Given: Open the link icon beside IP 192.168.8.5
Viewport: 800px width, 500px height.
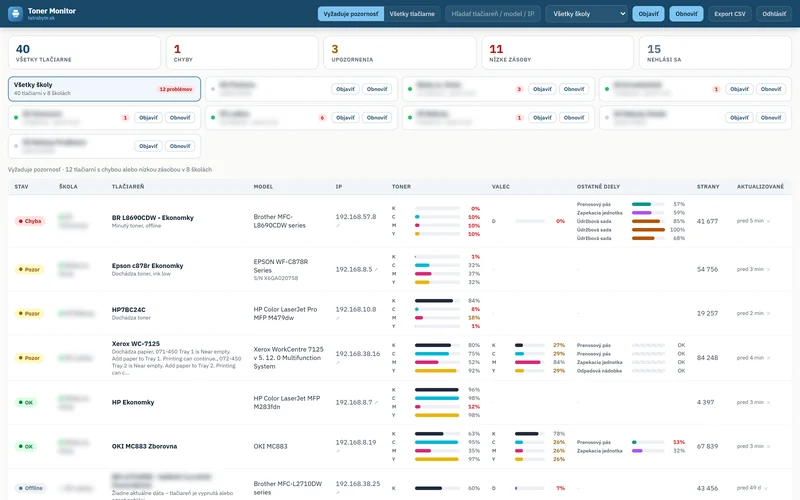Looking at the screenshot, I should coord(376,269).
